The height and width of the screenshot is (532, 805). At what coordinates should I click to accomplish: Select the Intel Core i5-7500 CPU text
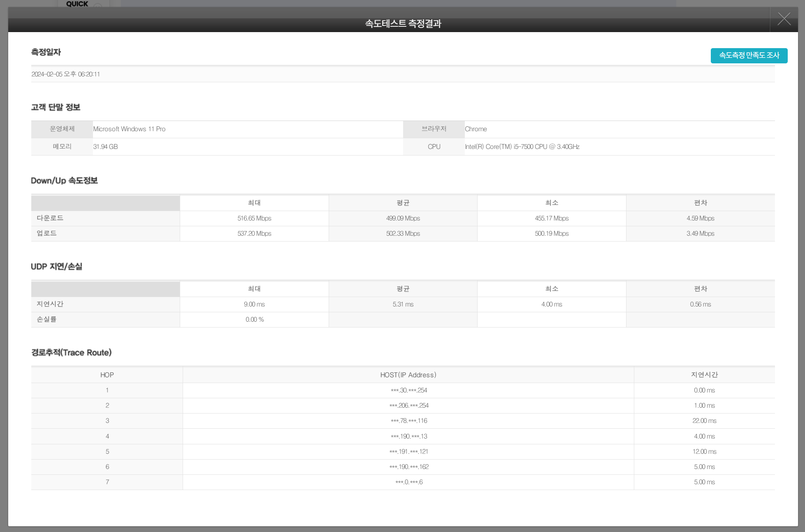522,147
